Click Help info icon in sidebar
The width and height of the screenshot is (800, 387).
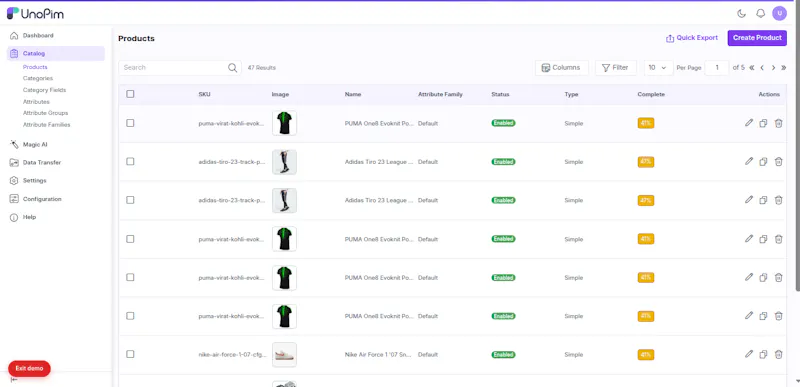(x=14, y=217)
